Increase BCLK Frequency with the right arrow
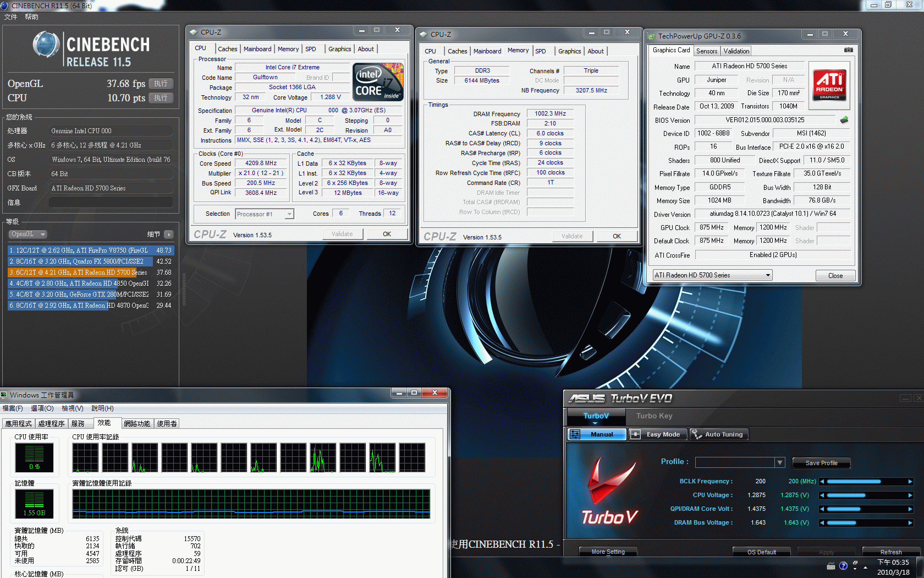The width and height of the screenshot is (924, 578). click(910, 482)
